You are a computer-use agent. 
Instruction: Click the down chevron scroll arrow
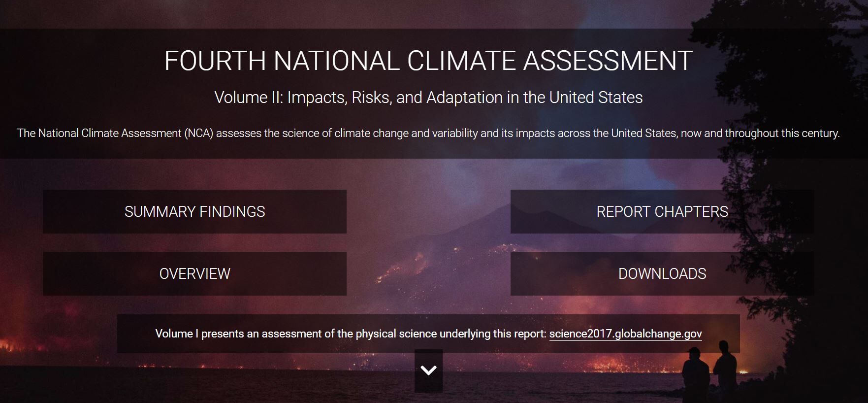click(428, 370)
